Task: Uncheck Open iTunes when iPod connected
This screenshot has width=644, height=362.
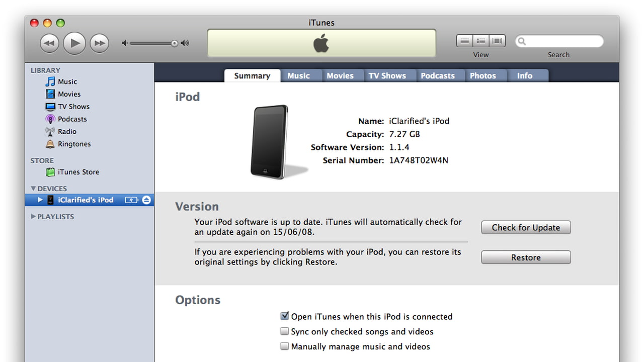Action: click(x=285, y=316)
